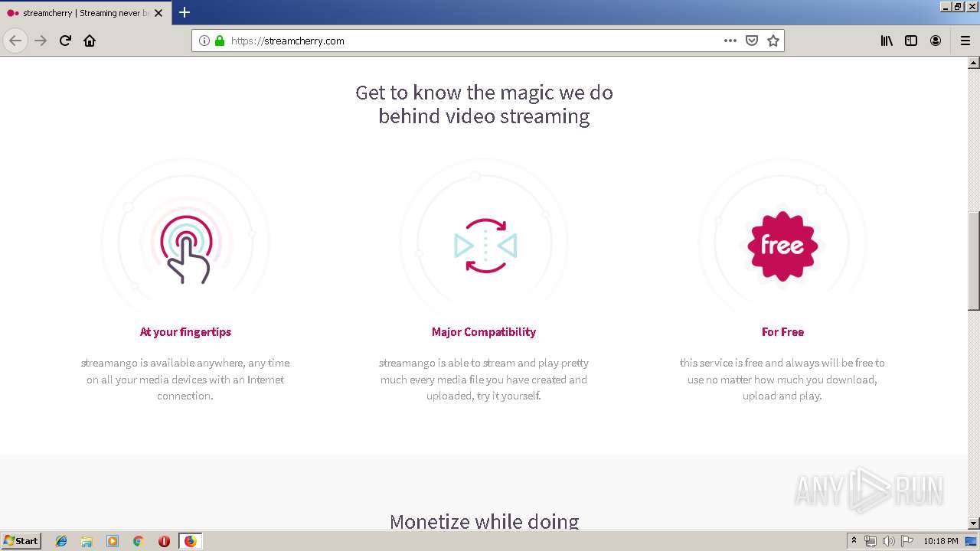Click the 'Monetize while doing' heading
980x551 pixels.
point(484,521)
